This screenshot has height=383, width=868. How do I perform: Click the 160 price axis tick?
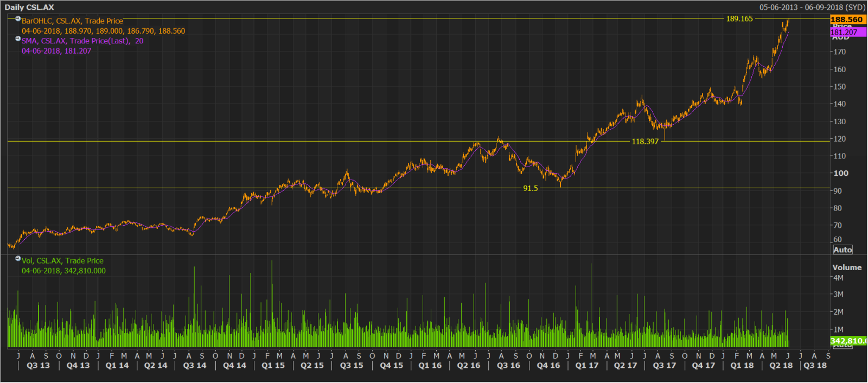(839, 69)
